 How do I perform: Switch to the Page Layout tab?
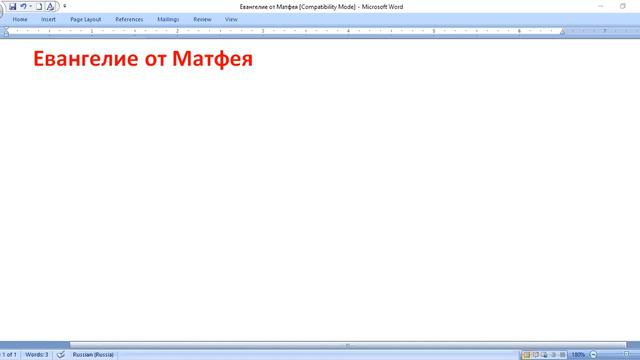pyautogui.click(x=86, y=19)
